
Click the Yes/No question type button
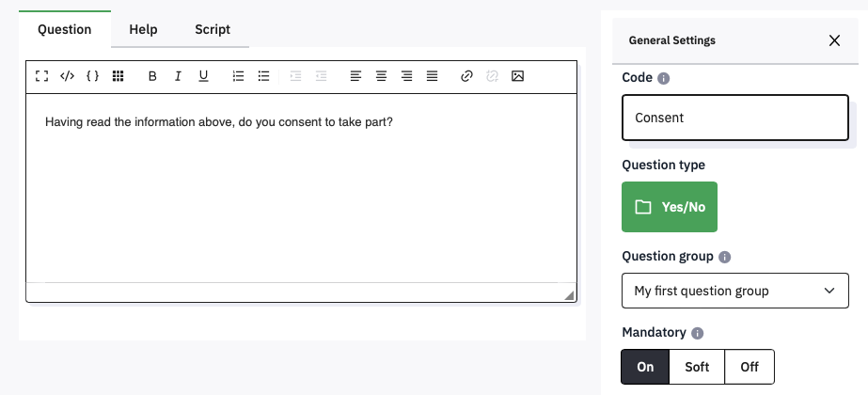pos(670,207)
